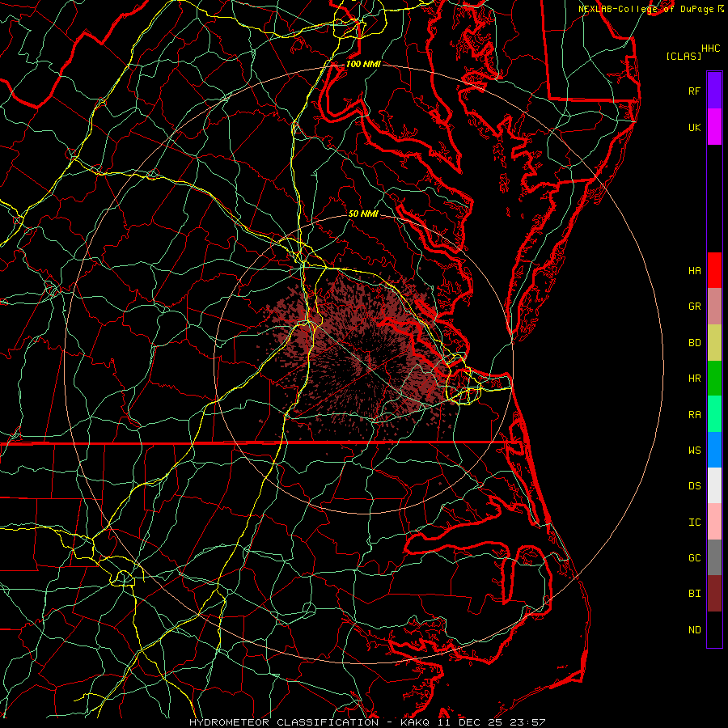Click the DS white legend swatch
Screen dimensions: 728x728
click(x=714, y=485)
